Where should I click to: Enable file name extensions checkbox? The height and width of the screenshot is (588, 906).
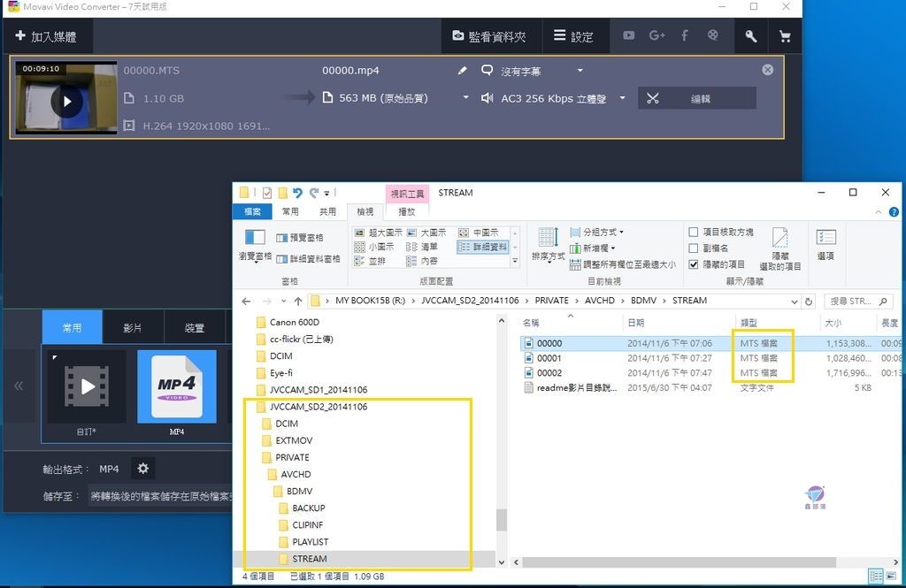coord(694,248)
